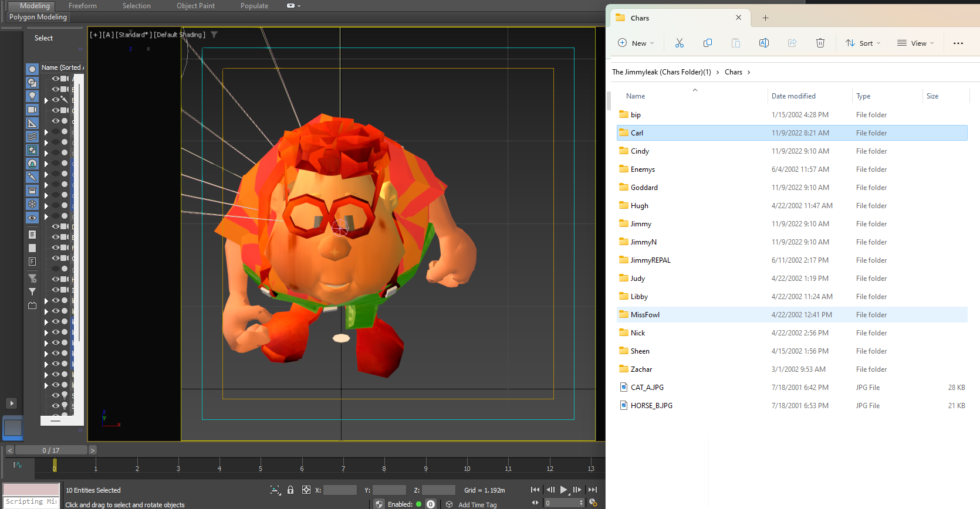Open ribbon display options dropdown after Populate
This screenshot has height=509, width=980.
[293, 6]
